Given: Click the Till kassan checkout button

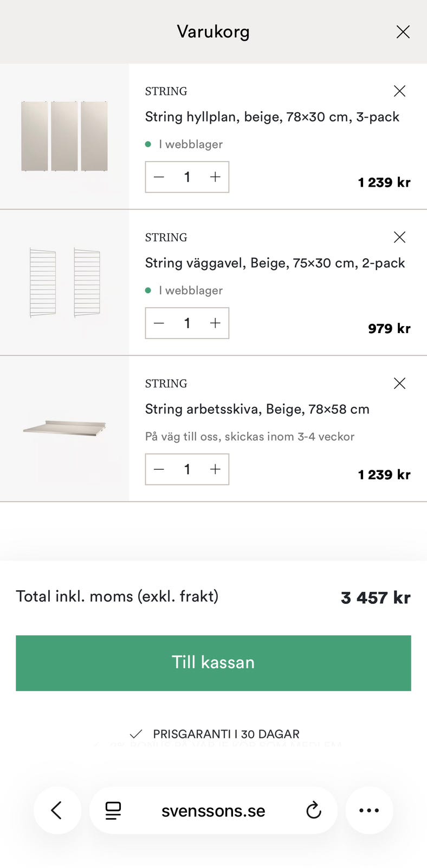Looking at the screenshot, I should [x=214, y=663].
